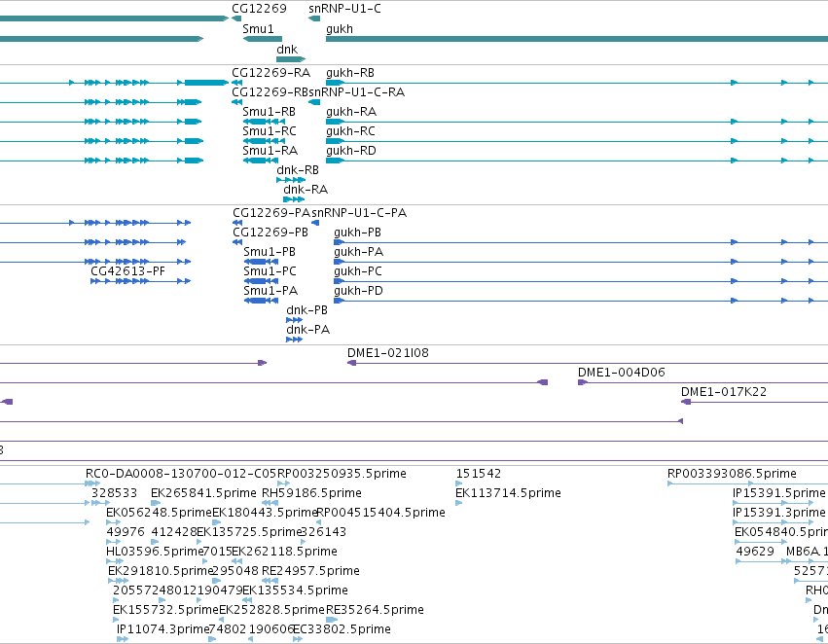Screen dimensions: 828x644
Task: Click EST EK265841.5prime
Action: coord(203,493)
